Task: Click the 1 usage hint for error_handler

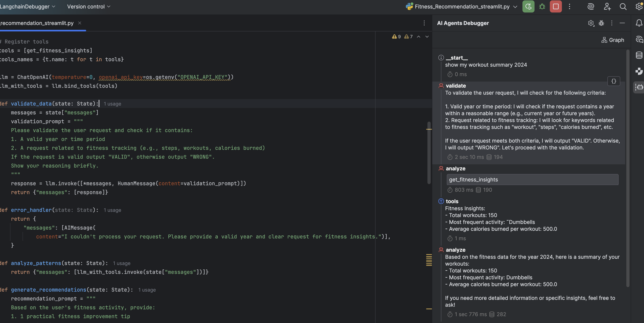Action: [x=112, y=210]
